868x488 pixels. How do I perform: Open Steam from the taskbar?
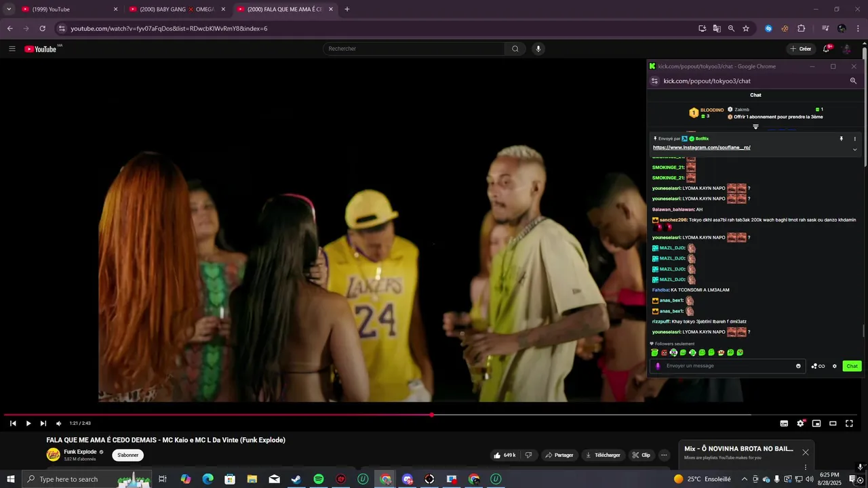point(296,479)
